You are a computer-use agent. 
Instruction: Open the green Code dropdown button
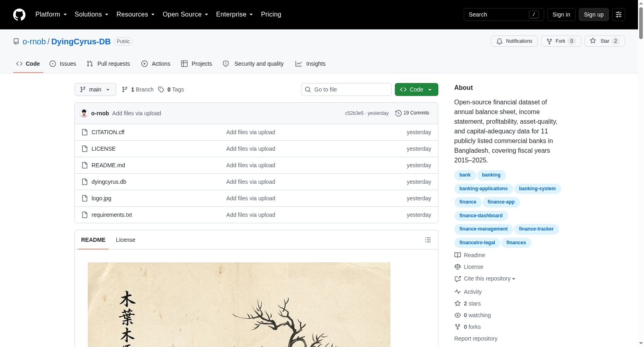point(417,89)
